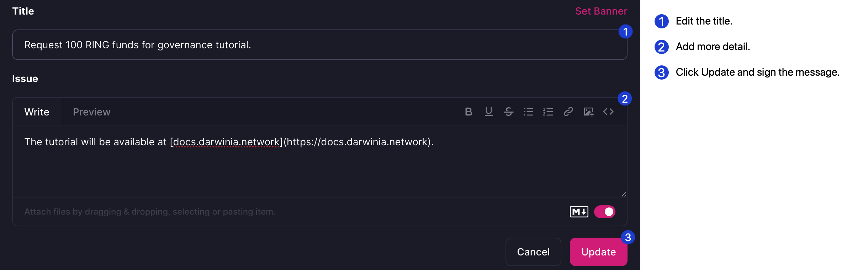Click the Markdown logo icon
This screenshot has width=868, height=270.
579,212
